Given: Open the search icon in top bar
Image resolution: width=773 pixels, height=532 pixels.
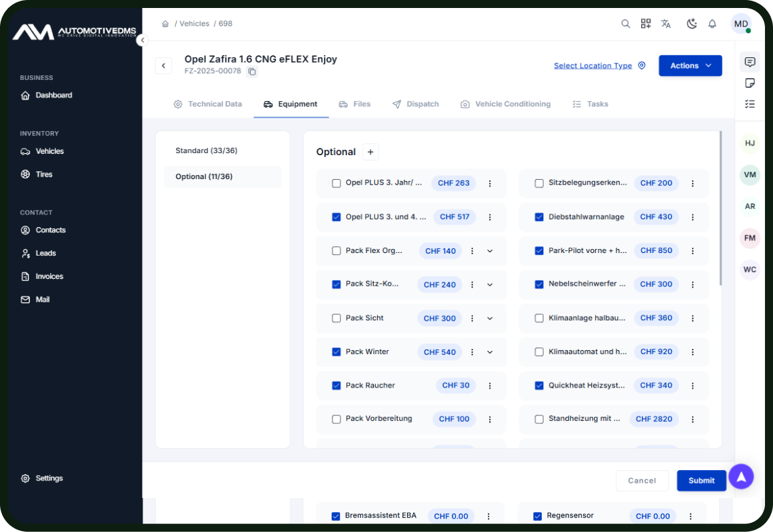Looking at the screenshot, I should [625, 24].
